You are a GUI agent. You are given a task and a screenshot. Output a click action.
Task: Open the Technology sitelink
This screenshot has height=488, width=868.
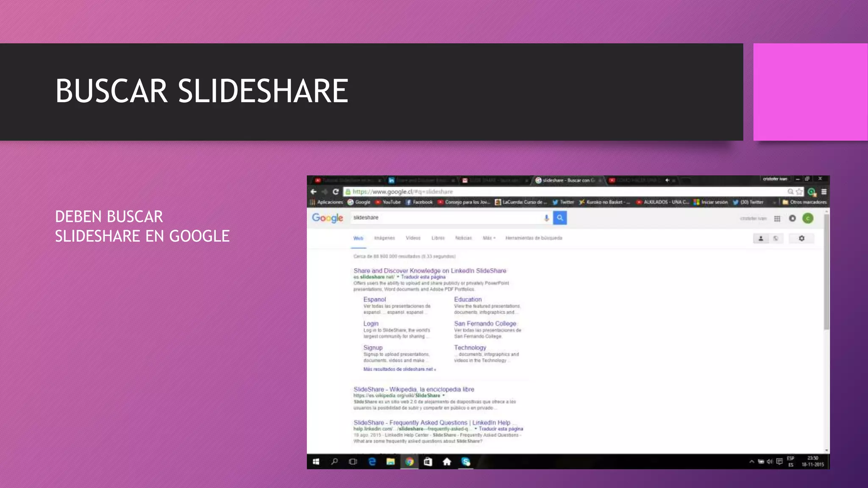point(470,348)
